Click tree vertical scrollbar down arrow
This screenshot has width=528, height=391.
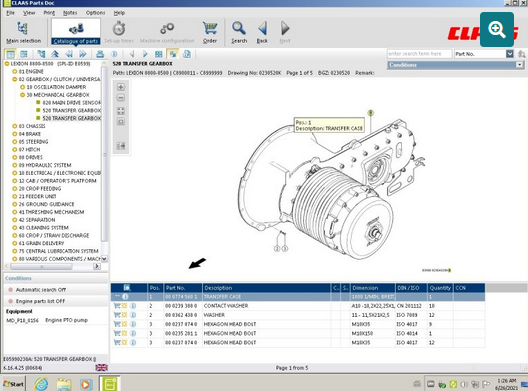coord(104,259)
